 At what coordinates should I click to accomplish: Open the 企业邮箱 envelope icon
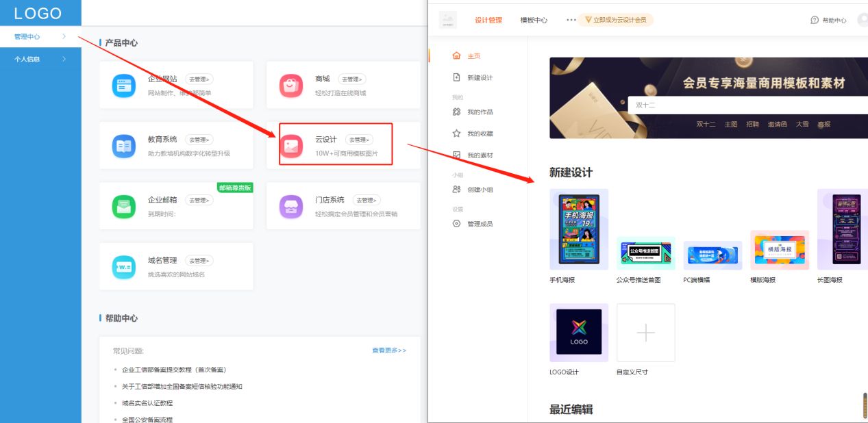pos(124,206)
